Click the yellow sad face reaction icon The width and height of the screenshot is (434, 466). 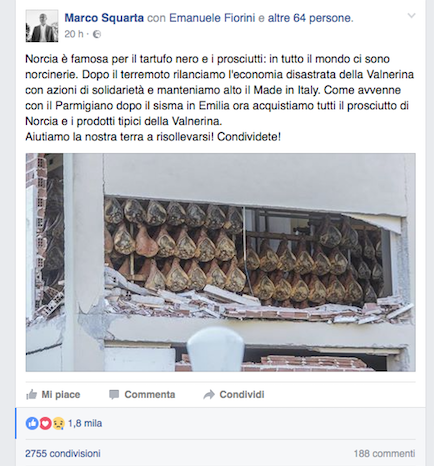(x=58, y=423)
